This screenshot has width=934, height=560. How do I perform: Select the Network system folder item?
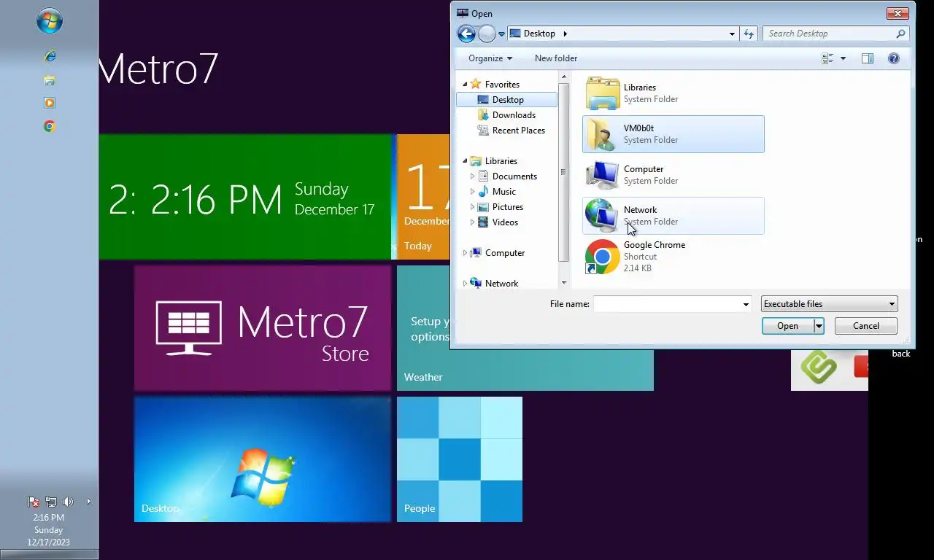coord(673,216)
